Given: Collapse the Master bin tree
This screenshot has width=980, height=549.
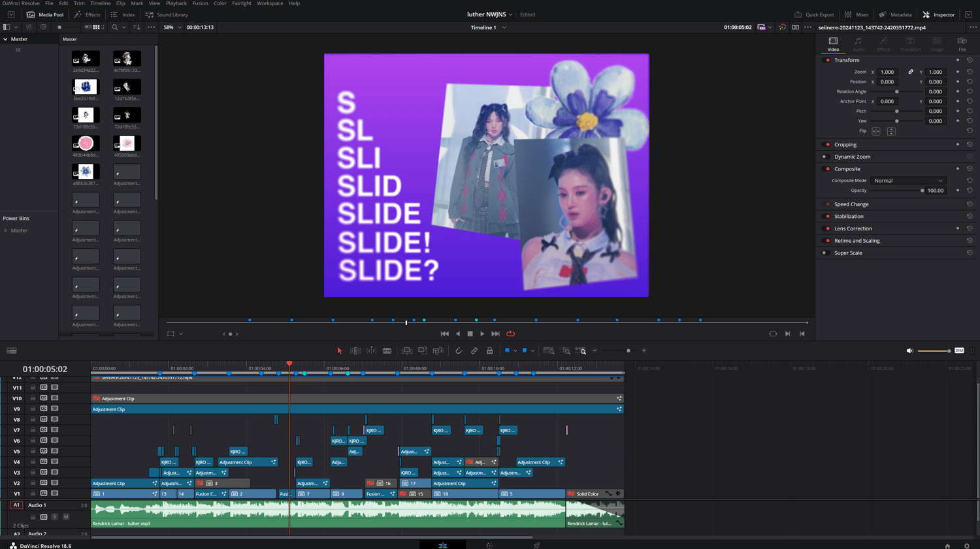Looking at the screenshot, I should [x=6, y=39].
